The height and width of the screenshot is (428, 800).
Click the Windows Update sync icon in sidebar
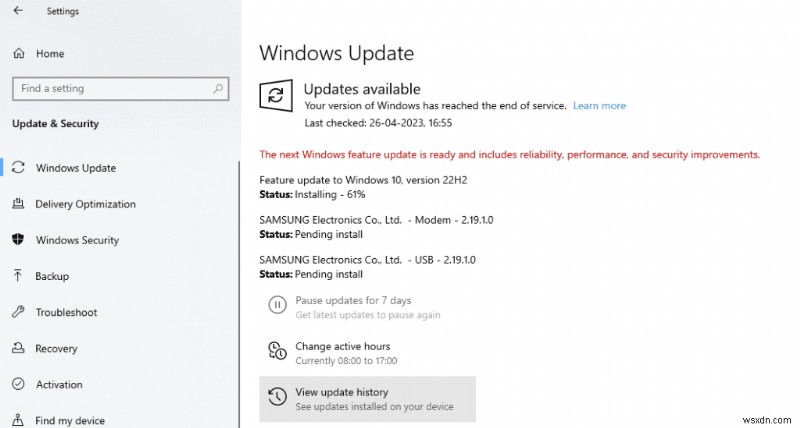[x=18, y=167]
